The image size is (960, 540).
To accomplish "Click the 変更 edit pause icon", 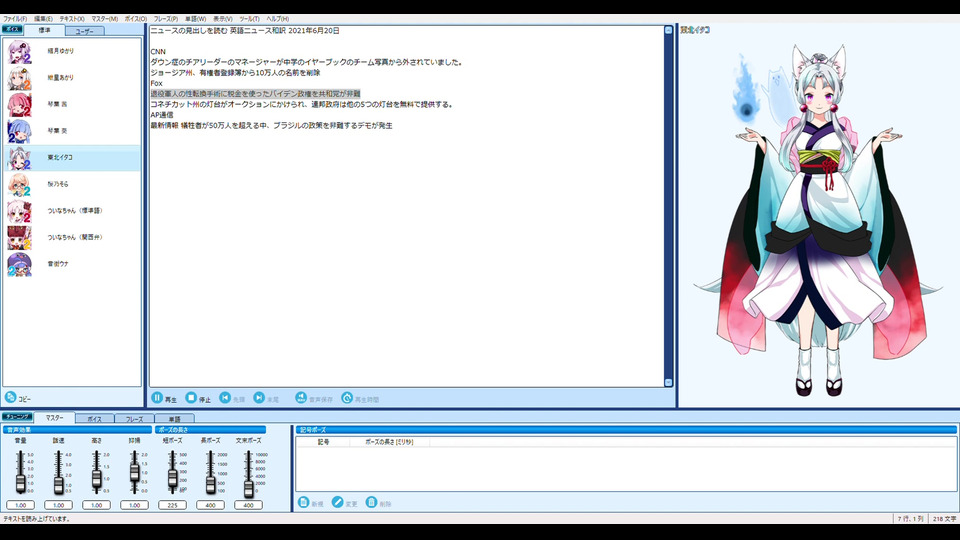I will 337,502.
